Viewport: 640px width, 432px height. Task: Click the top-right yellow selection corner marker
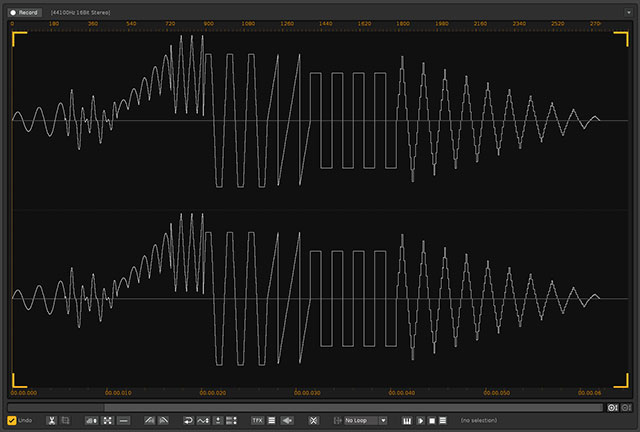(621, 39)
